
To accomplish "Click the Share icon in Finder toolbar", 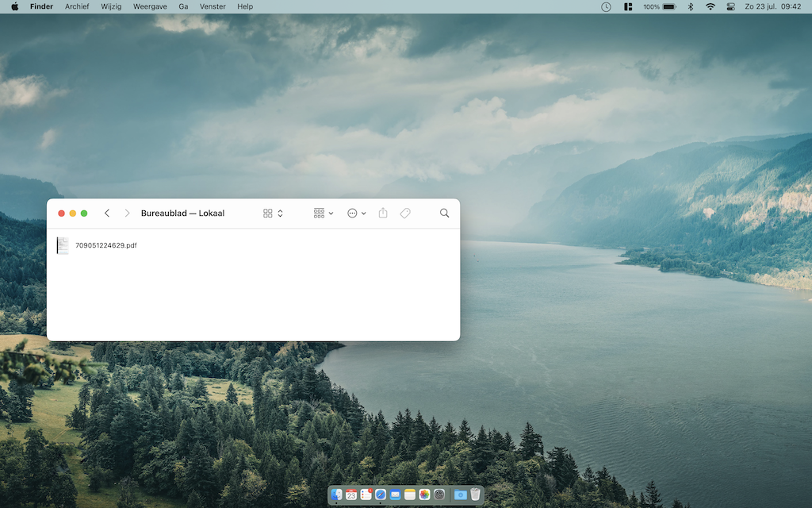I will (383, 213).
